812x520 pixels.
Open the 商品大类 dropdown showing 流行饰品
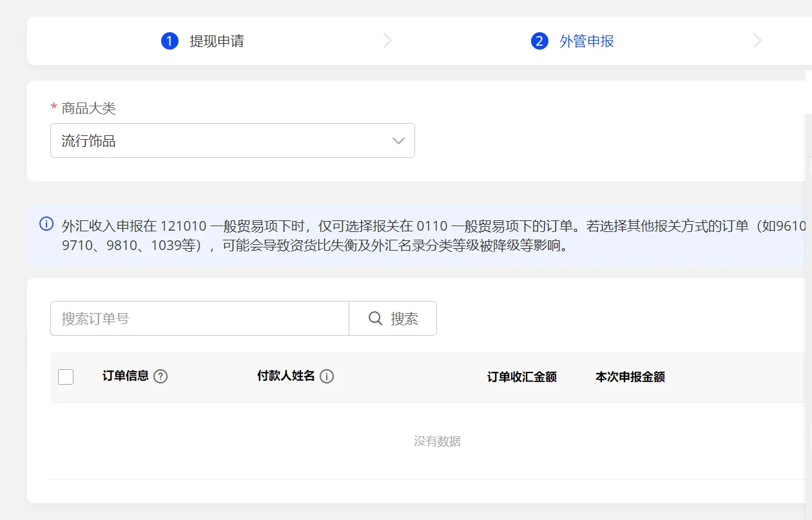(219, 141)
